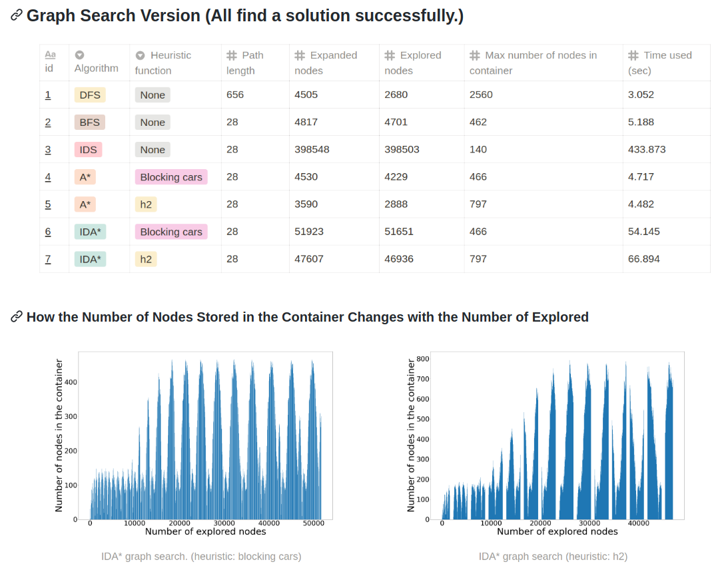This screenshot has height=572, width=728.
Task: Select the DFS algorithm tag
Action: coord(90,95)
